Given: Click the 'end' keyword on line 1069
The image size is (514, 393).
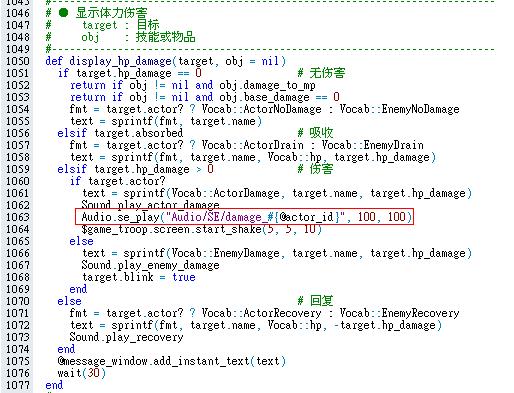Looking at the screenshot, I should (x=78, y=289).
